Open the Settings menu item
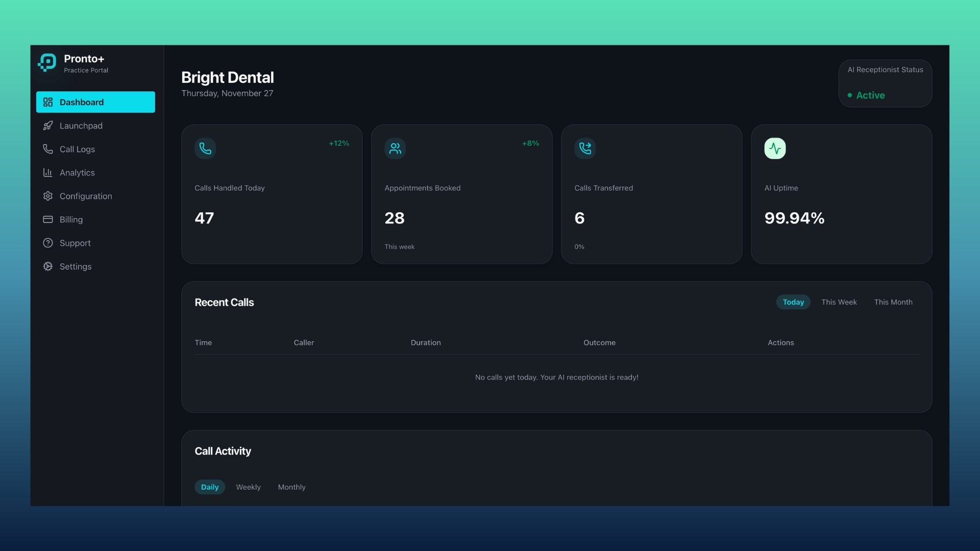 pos(75,266)
